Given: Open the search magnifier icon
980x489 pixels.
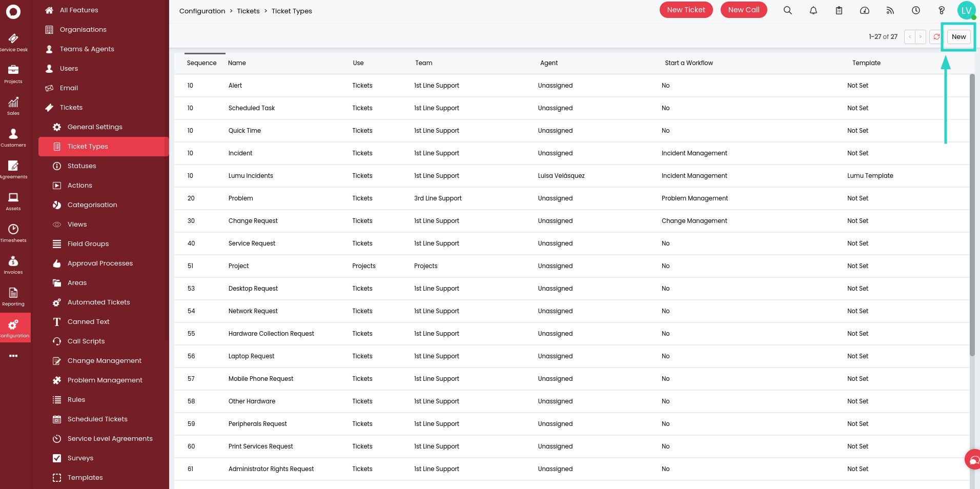Looking at the screenshot, I should tap(788, 10).
